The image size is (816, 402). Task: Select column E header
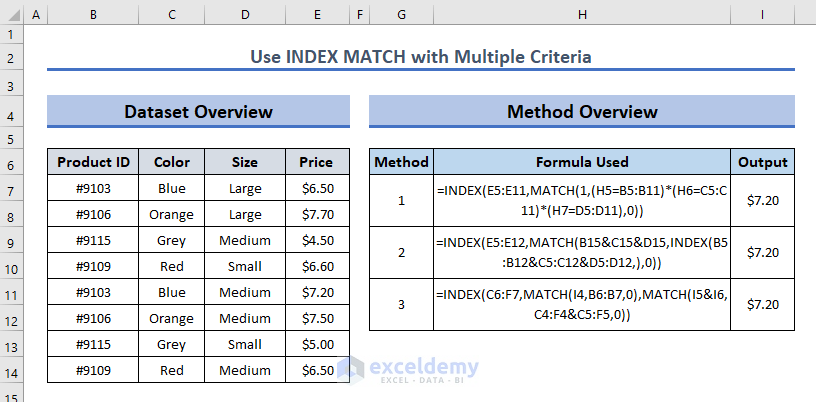(317, 15)
